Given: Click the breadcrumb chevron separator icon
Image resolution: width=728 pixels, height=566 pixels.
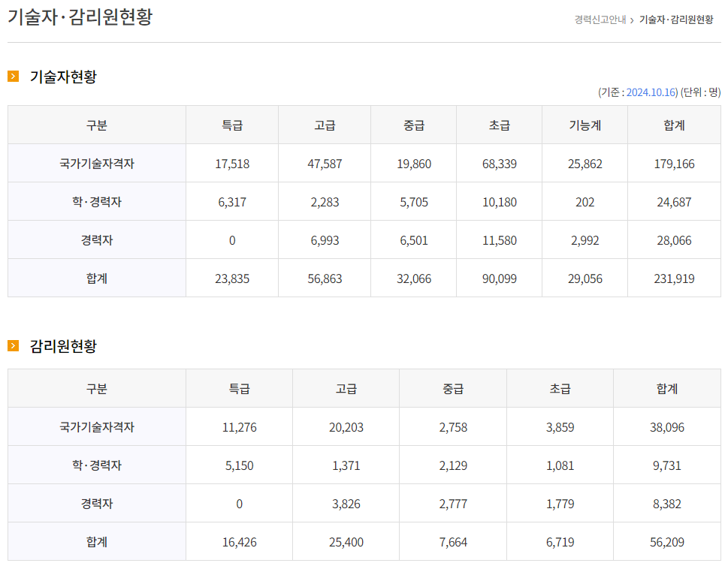Looking at the screenshot, I should pos(632,20).
